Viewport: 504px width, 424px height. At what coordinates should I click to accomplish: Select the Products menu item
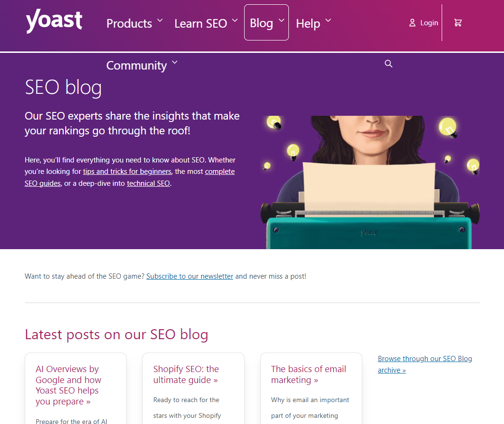tap(129, 23)
